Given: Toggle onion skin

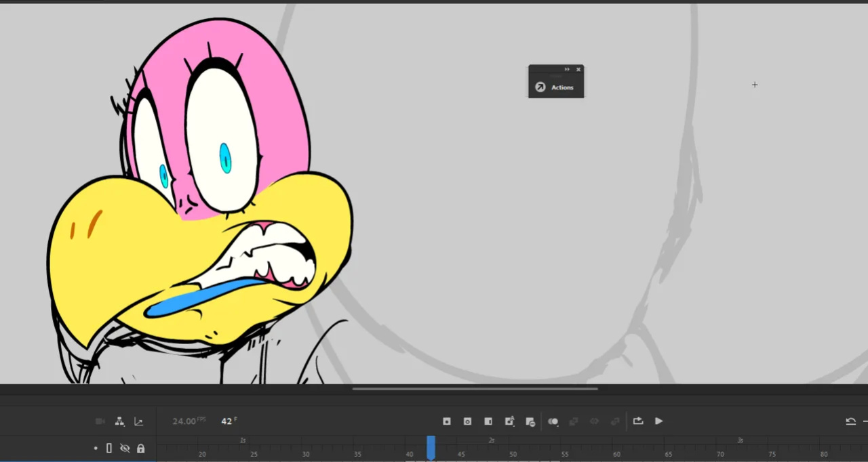Looking at the screenshot, I should point(553,421).
